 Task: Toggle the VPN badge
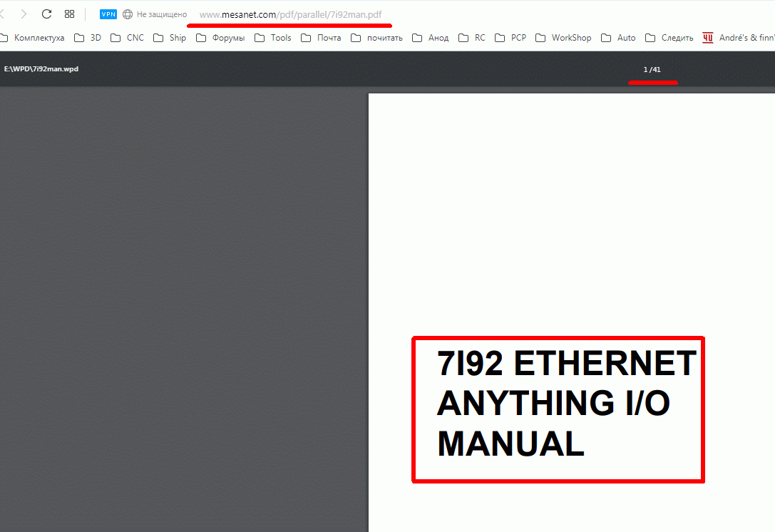[108, 14]
